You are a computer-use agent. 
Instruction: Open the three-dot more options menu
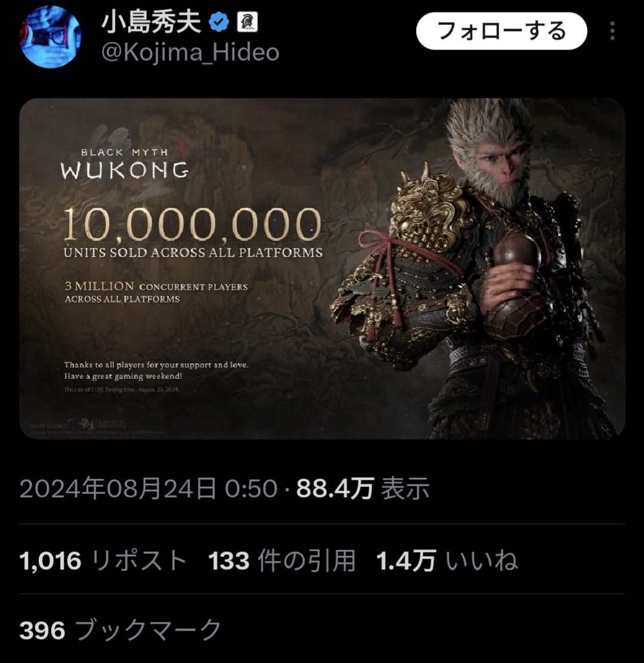[x=612, y=31]
